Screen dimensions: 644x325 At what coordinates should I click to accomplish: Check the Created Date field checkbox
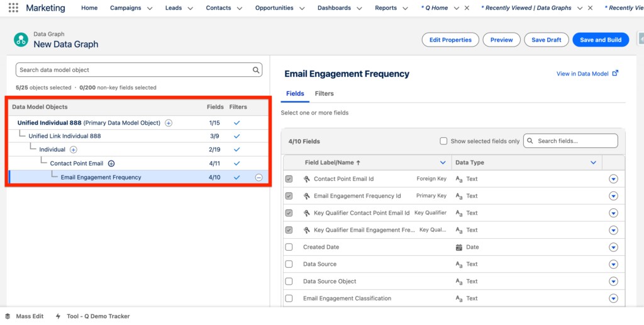point(289,248)
